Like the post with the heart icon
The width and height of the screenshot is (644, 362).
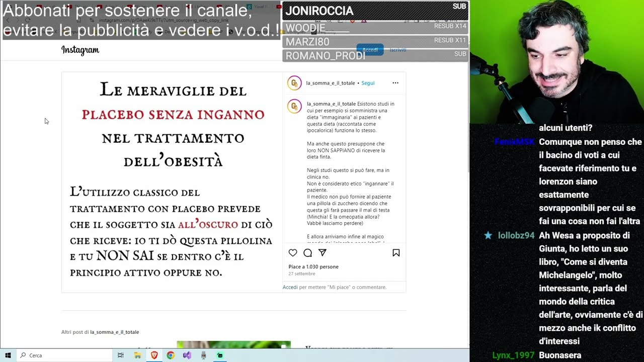pyautogui.click(x=293, y=253)
